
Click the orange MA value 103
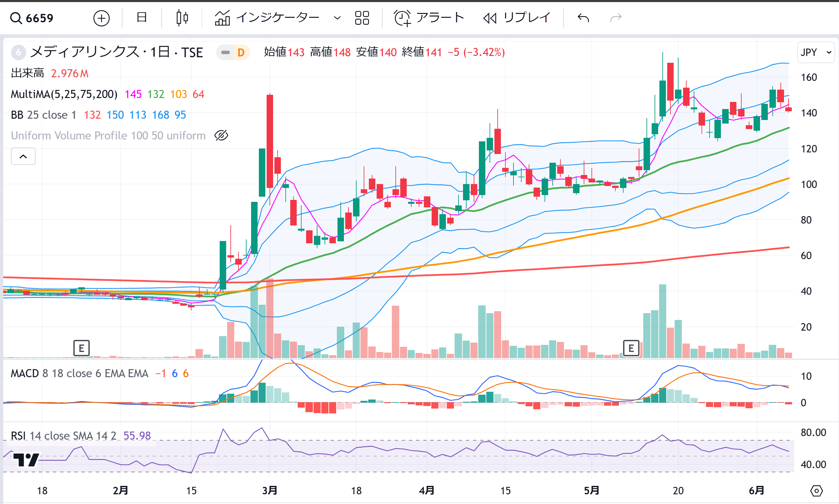tap(178, 94)
